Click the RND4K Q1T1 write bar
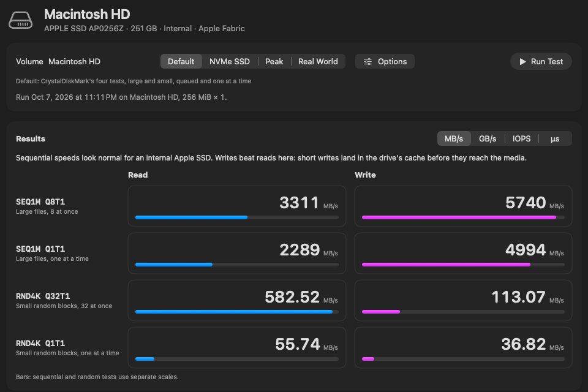 [x=463, y=359]
